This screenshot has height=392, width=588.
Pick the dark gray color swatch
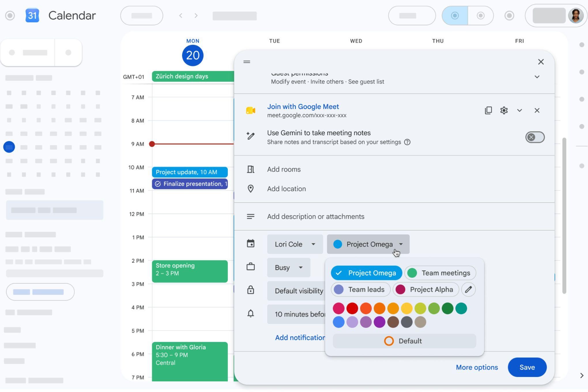(x=407, y=322)
